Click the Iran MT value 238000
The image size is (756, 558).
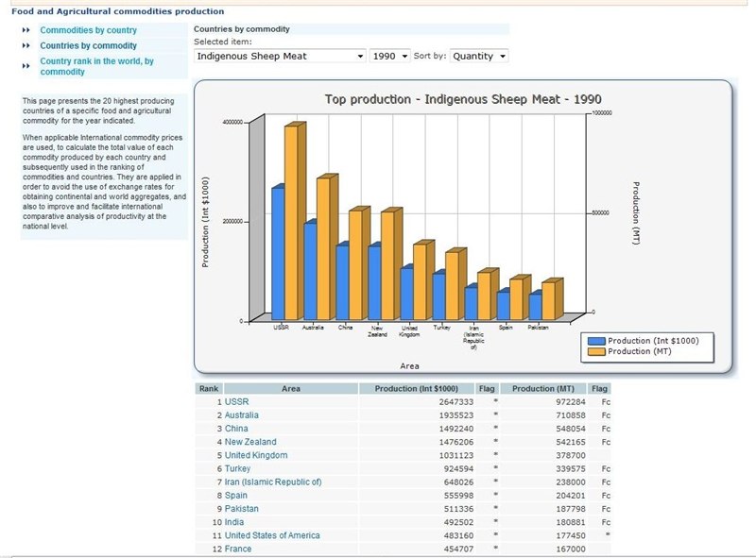pyautogui.click(x=571, y=482)
